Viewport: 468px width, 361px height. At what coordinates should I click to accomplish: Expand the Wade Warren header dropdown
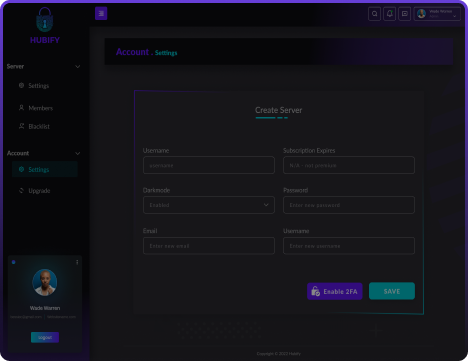tap(437, 14)
